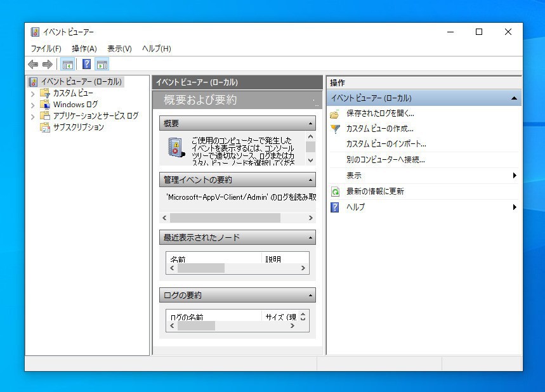Click the 管理イベントの要約 horizontal scrollbar thumb
The height and width of the screenshot is (392, 545).
[x=225, y=218]
